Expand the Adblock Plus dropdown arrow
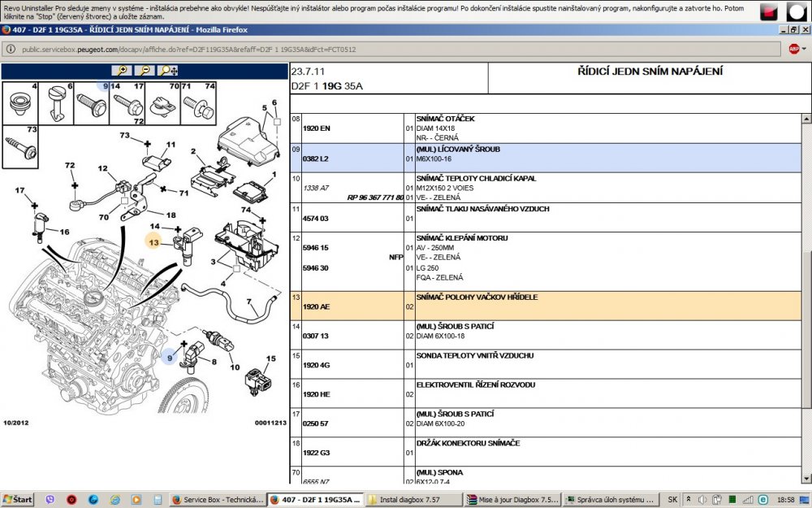This screenshot has width=812, height=508. (804, 50)
